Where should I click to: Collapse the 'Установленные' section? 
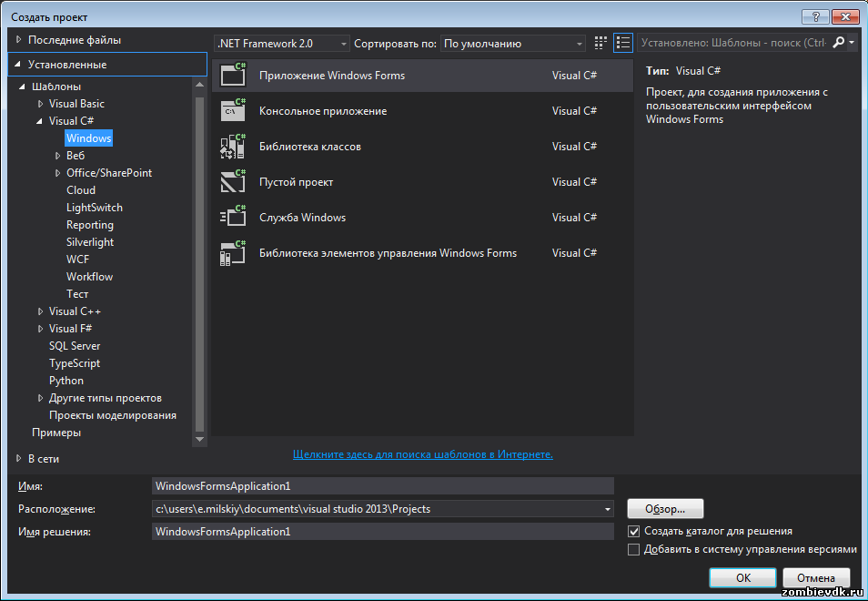[x=18, y=65]
